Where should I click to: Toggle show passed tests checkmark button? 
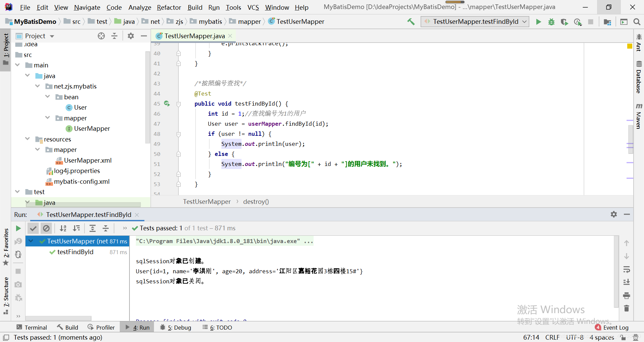coord(33,228)
